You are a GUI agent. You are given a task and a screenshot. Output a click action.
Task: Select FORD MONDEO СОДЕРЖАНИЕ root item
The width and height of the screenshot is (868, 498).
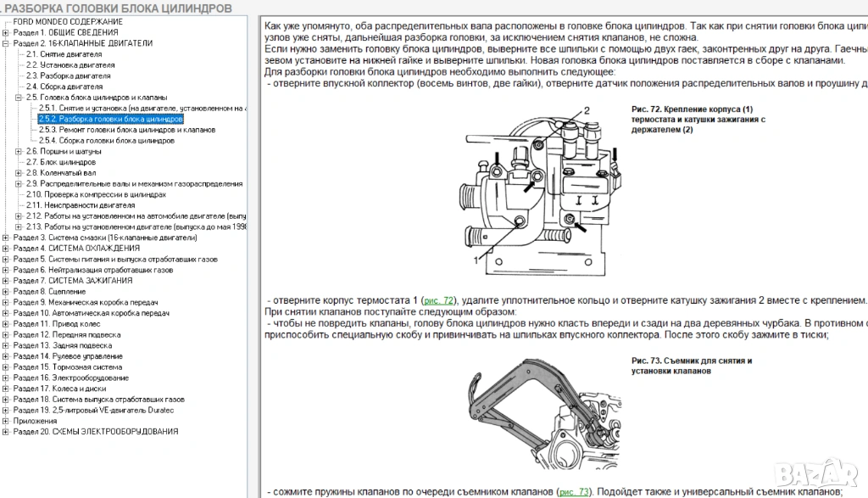click(x=68, y=20)
